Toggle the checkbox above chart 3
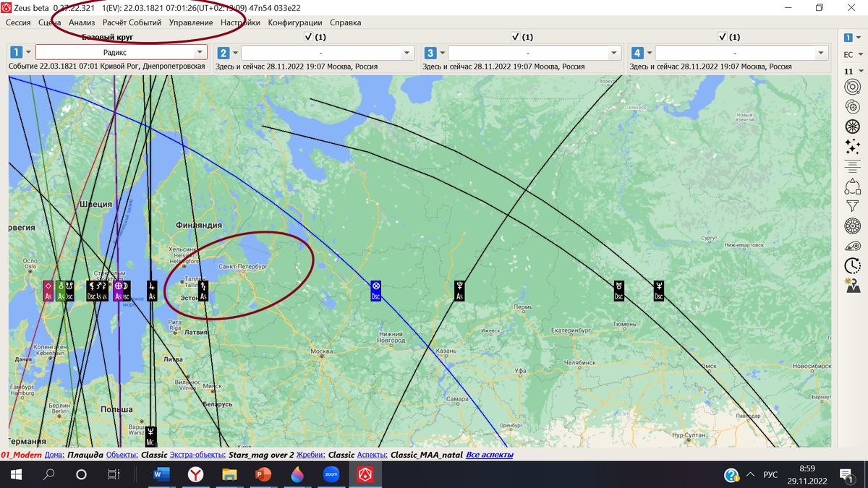 click(516, 36)
